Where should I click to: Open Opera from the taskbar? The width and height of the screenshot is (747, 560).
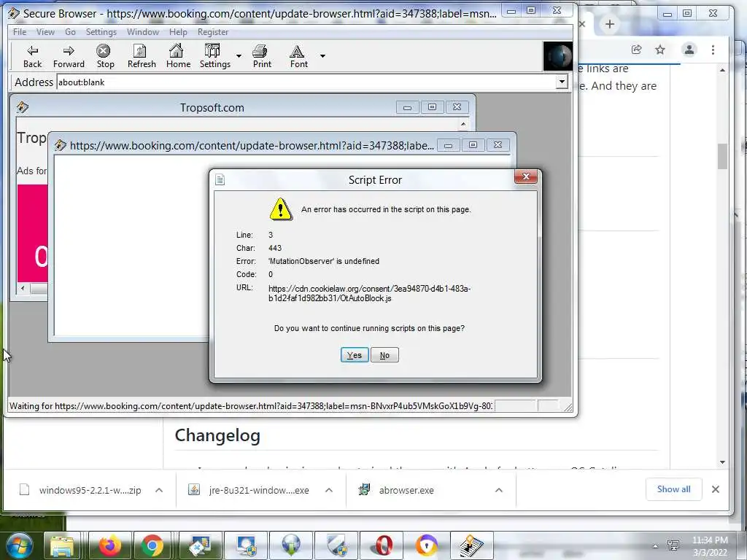(x=382, y=545)
